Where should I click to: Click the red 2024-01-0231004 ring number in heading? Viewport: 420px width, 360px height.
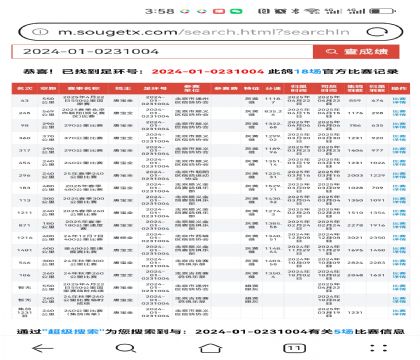tap(208, 71)
